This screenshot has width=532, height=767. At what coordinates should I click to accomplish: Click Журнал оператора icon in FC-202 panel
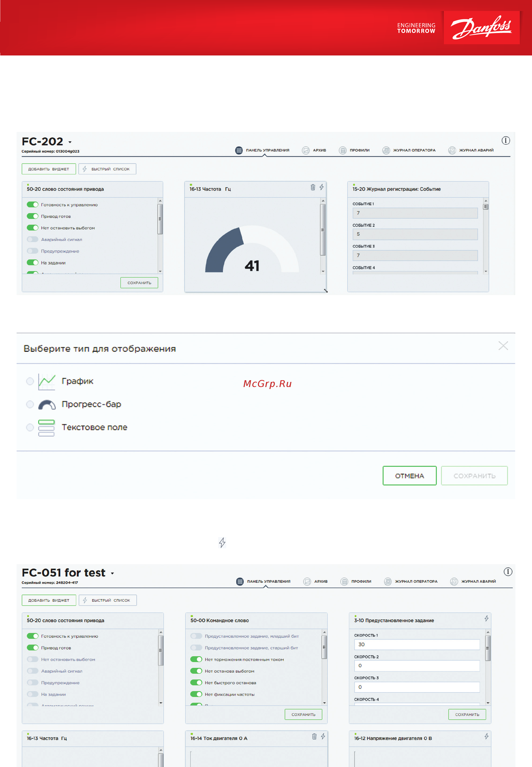(386, 151)
